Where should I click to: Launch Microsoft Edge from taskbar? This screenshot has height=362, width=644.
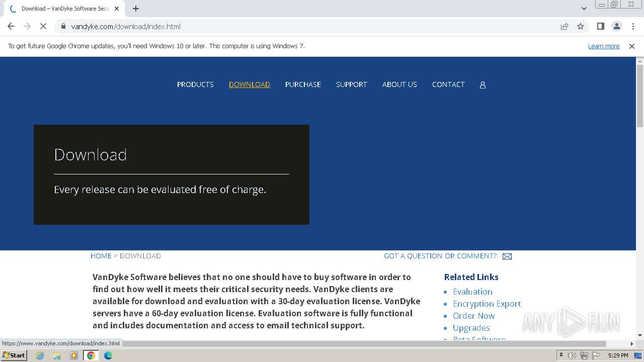[x=108, y=355]
